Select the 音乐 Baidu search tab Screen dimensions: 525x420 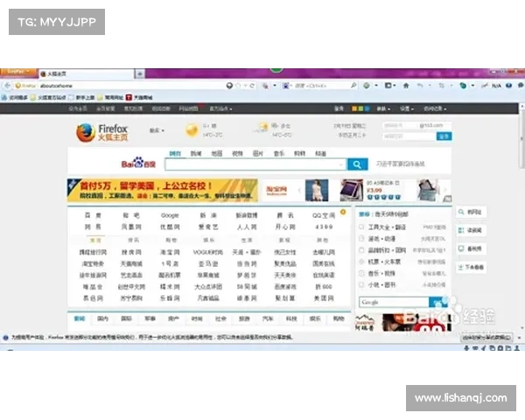coord(279,153)
